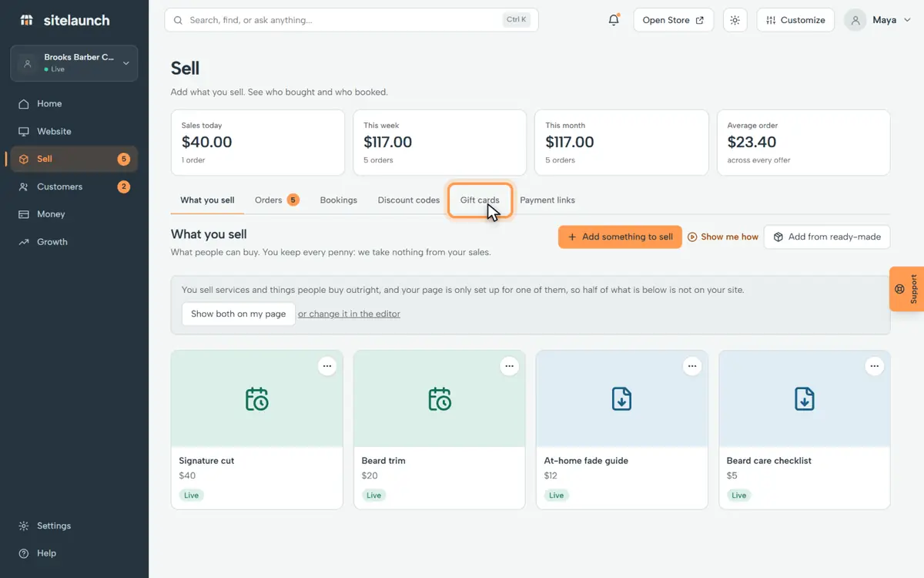Open the three-dot menu on At-home fade guide

(692, 366)
